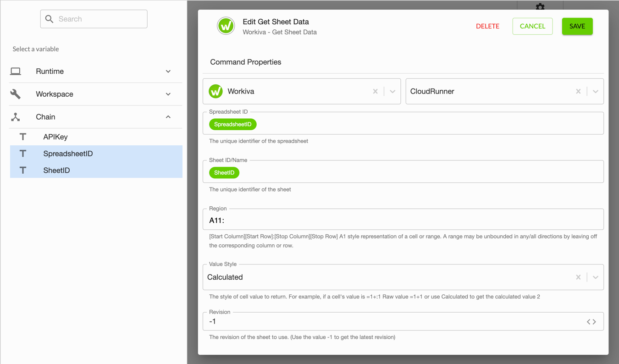Click the 'Select a variable' label

(x=36, y=49)
